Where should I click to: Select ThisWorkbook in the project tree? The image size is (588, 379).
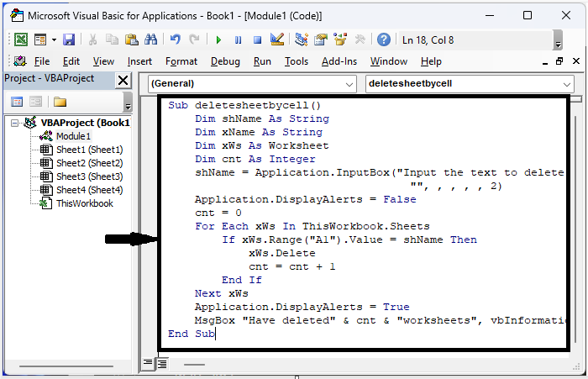pyautogui.click(x=85, y=203)
